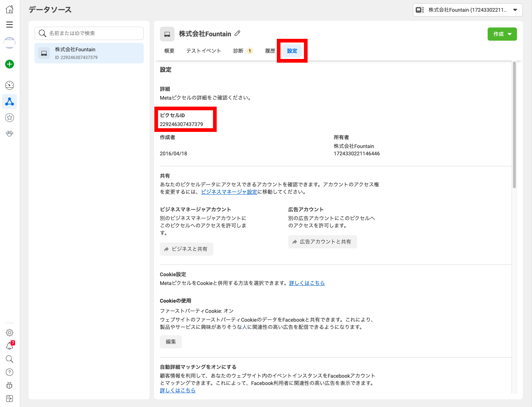
Task: Open the 診断 tab
Action: (239, 51)
